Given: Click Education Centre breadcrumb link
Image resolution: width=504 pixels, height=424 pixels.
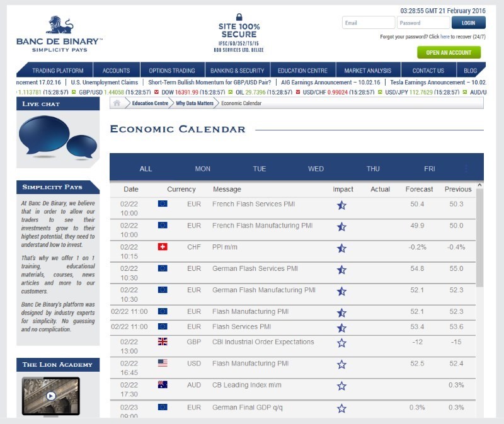Looking at the screenshot, I should coord(150,103).
